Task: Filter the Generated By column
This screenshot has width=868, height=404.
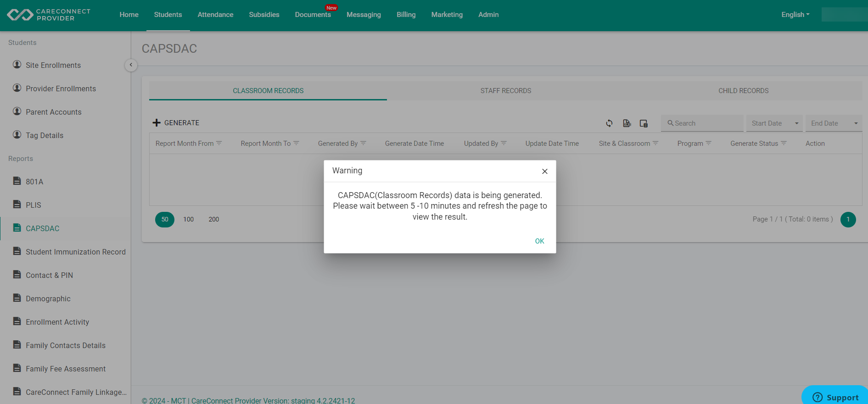Action: point(363,144)
